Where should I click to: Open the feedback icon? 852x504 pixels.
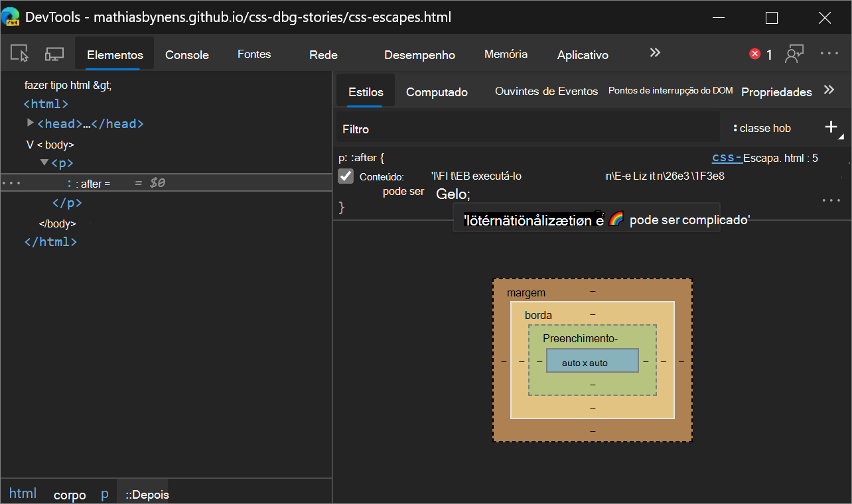click(x=794, y=54)
